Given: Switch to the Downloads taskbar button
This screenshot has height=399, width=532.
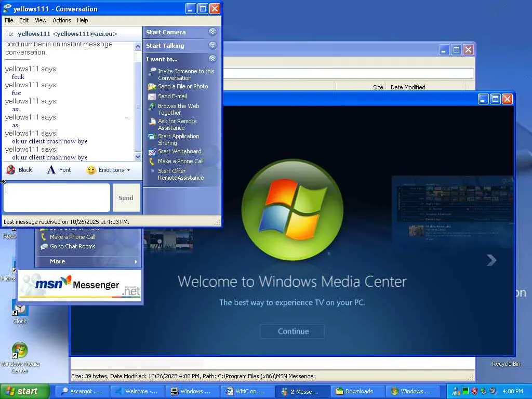Looking at the screenshot, I should coord(358,391).
